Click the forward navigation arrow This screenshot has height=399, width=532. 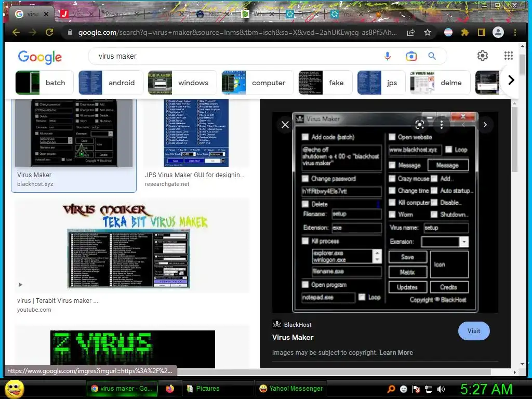click(x=33, y=33)
